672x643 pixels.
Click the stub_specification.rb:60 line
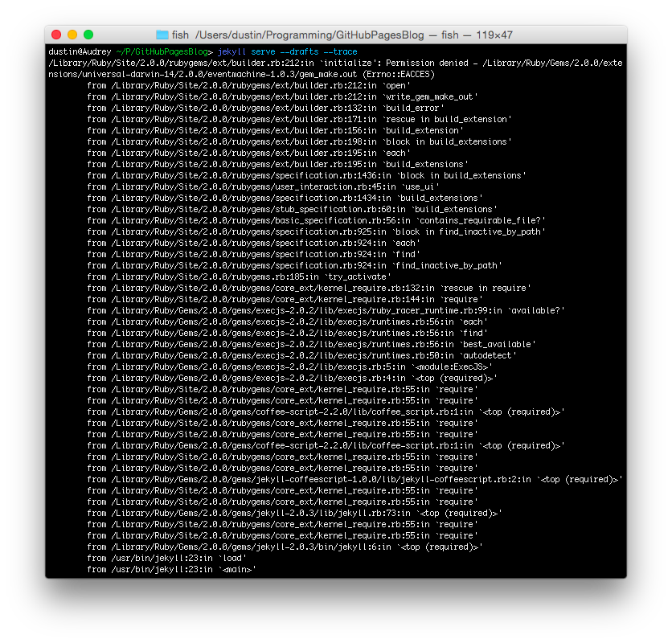293,209
